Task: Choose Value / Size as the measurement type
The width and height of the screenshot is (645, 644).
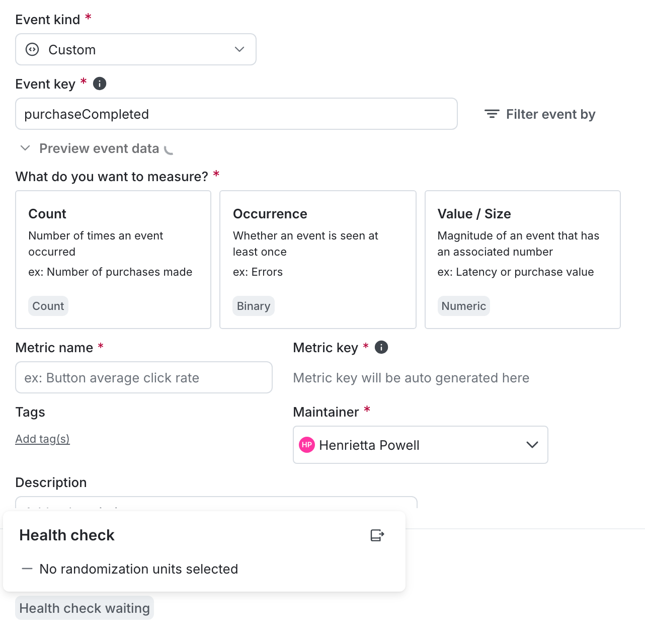Action: tap(522, 260)
